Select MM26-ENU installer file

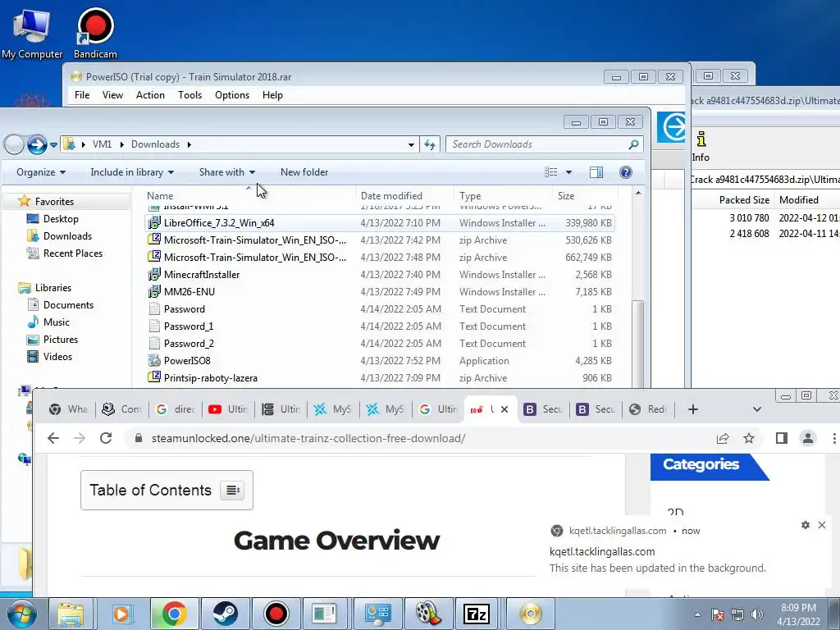coord(379,291)
